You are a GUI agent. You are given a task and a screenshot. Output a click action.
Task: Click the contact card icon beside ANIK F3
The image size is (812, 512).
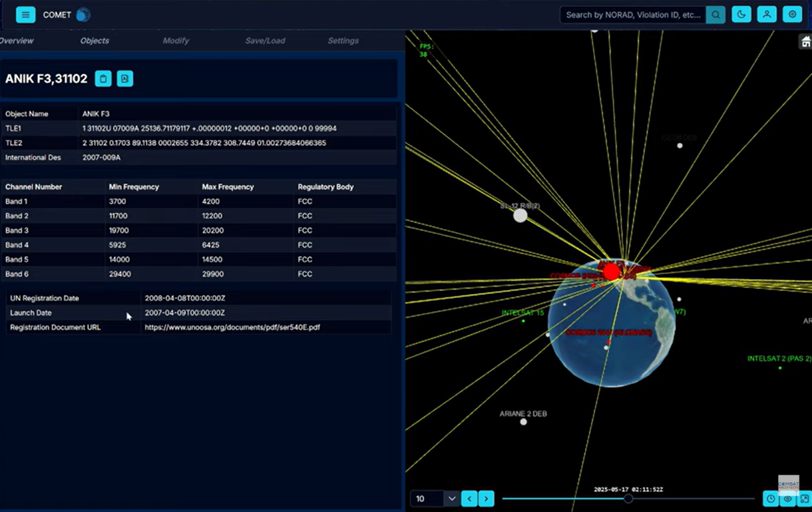pyautogui.click(x=125, y=79)
